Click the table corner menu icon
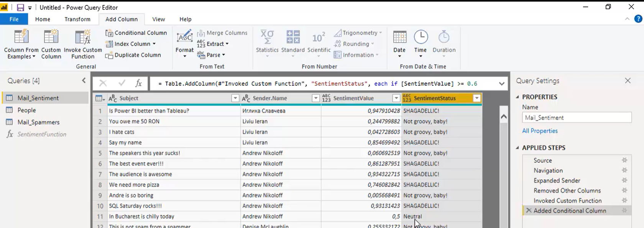644x228 pixels. click(100, 98)
